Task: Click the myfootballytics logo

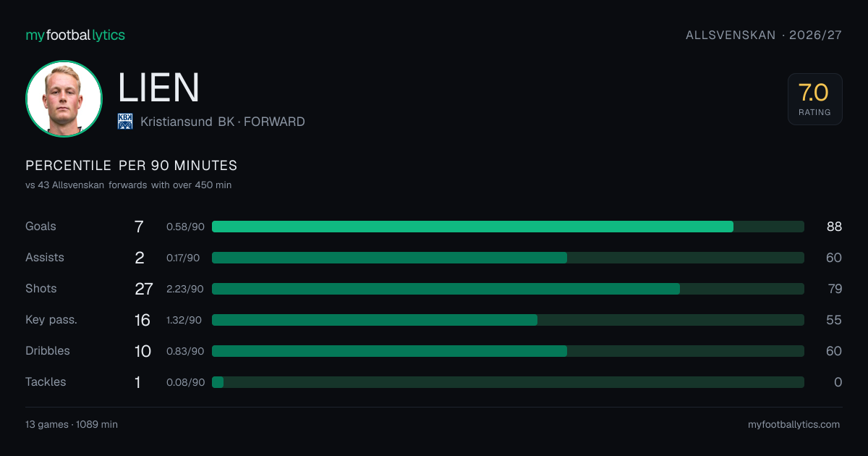Action: (x=75, y=35)
